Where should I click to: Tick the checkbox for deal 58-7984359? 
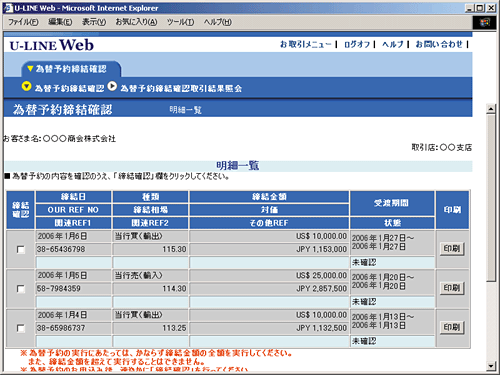click(21, 289)
